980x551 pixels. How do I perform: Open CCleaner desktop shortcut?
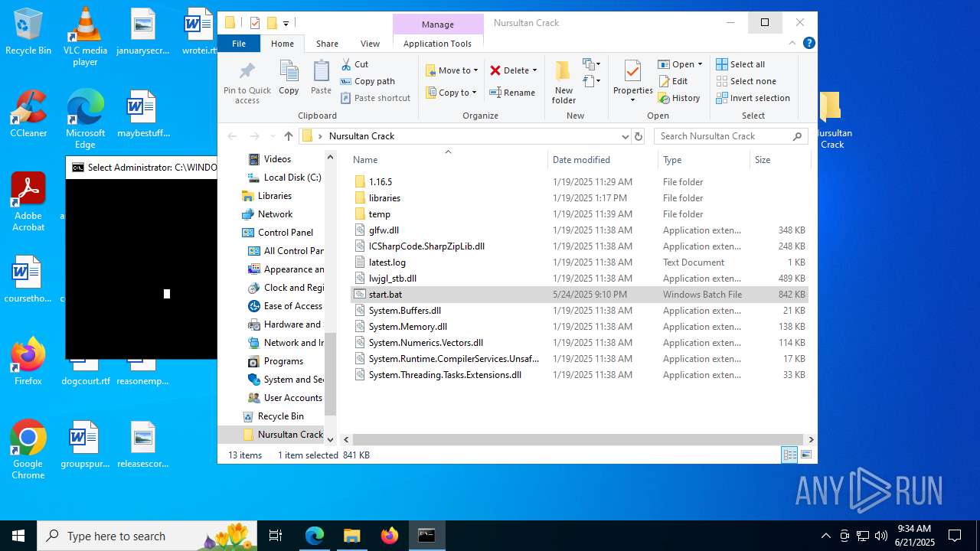(28, 115)
